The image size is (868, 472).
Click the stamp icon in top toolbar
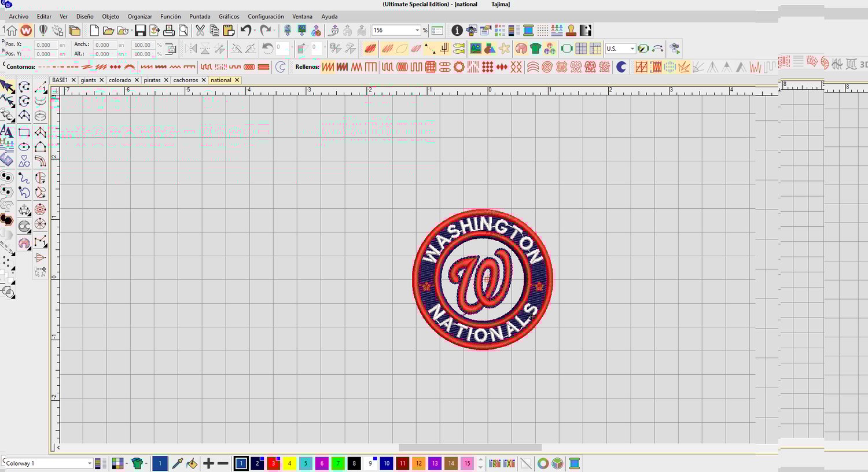tap(571, 30)
